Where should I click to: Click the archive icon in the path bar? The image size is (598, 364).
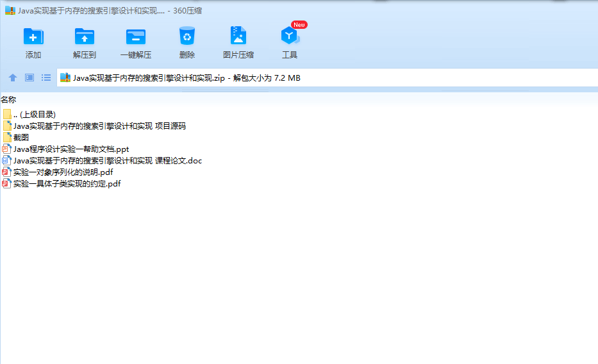click(65, 78)
